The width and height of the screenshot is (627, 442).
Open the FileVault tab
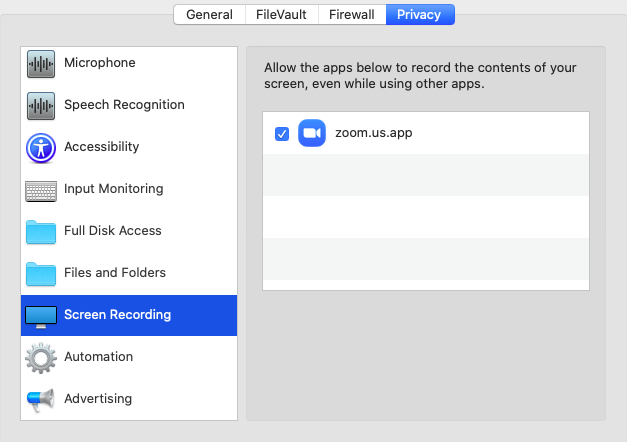point(280,14)
